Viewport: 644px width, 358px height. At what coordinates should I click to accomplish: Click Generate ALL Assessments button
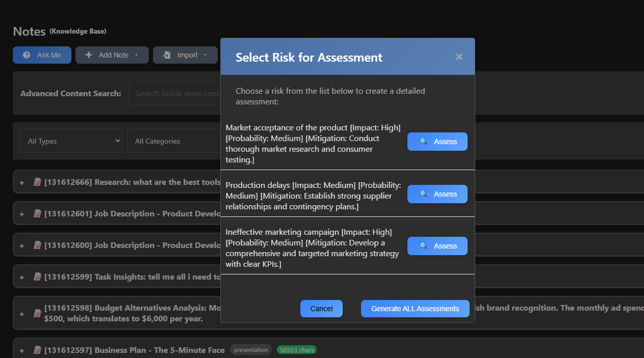point(415,309)
